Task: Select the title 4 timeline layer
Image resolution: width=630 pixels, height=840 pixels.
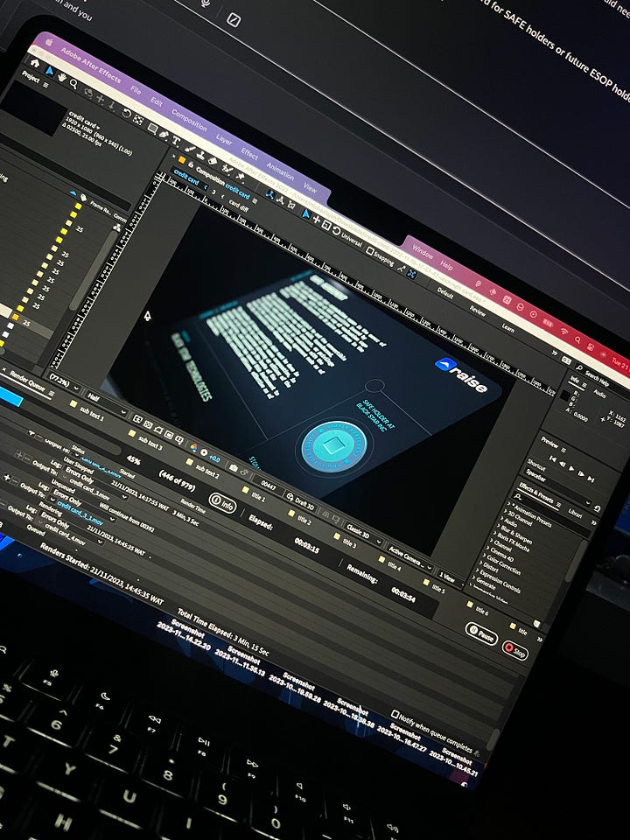Action: click(x=394, y=565)
